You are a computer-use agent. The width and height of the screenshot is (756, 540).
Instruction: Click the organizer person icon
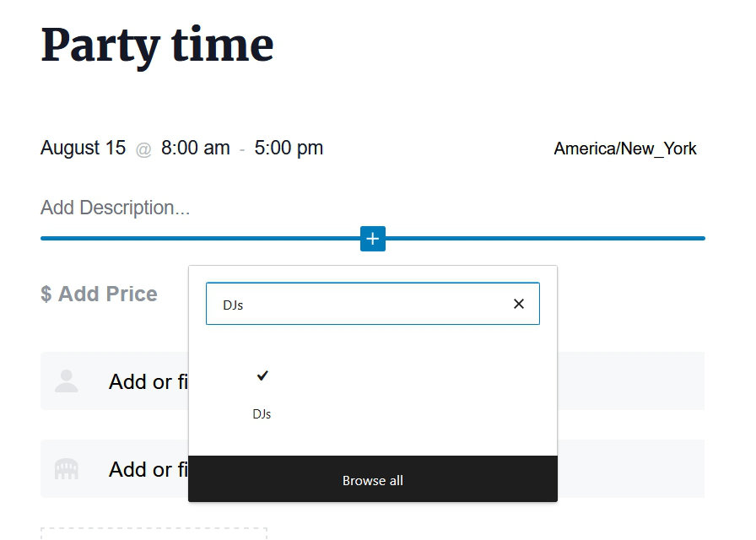tap(67, 381)
